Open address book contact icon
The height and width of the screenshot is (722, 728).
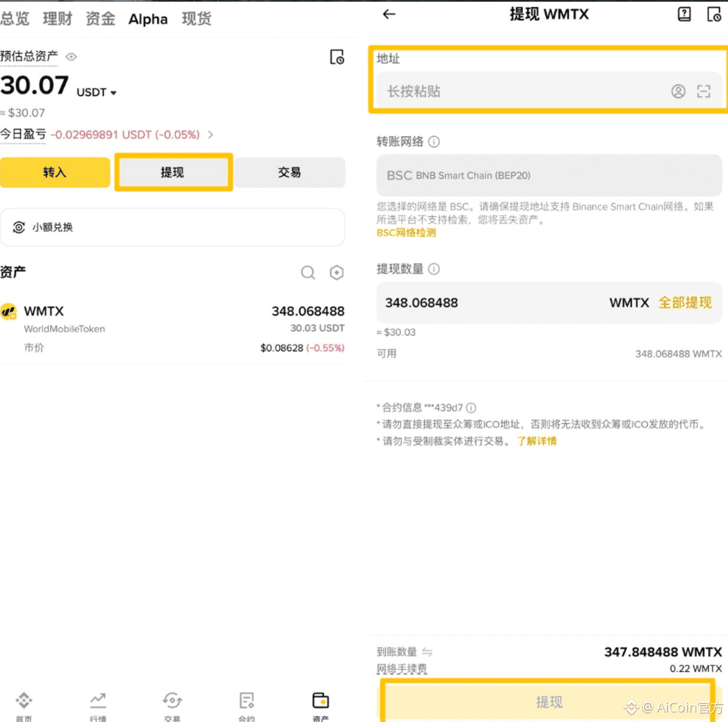click(x=678, y=91)
